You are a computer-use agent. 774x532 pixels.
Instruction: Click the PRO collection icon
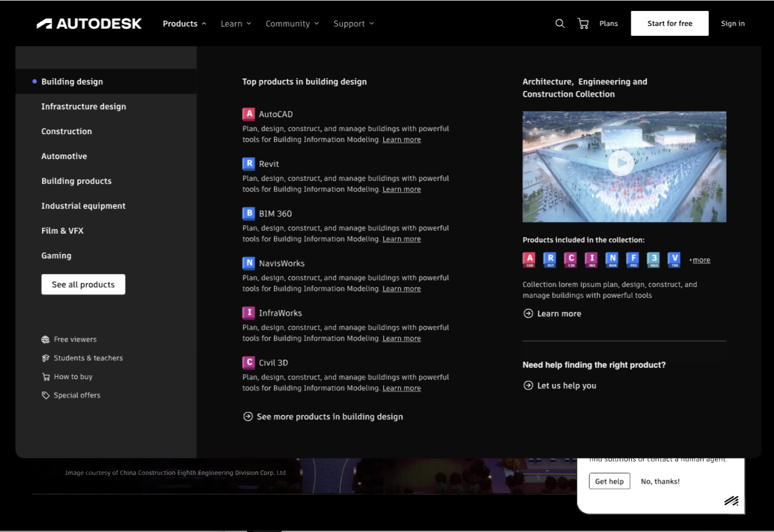pyautogui.click(x=633, y=260)
